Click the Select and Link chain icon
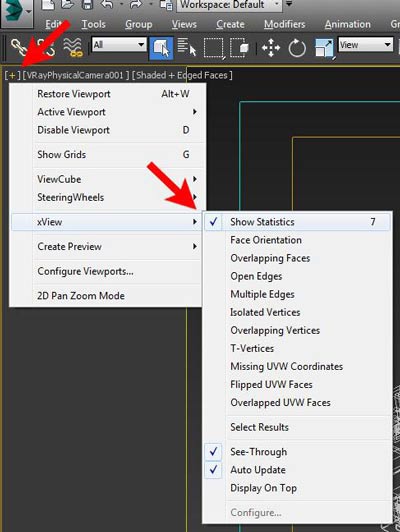 [x=19, y=47]
